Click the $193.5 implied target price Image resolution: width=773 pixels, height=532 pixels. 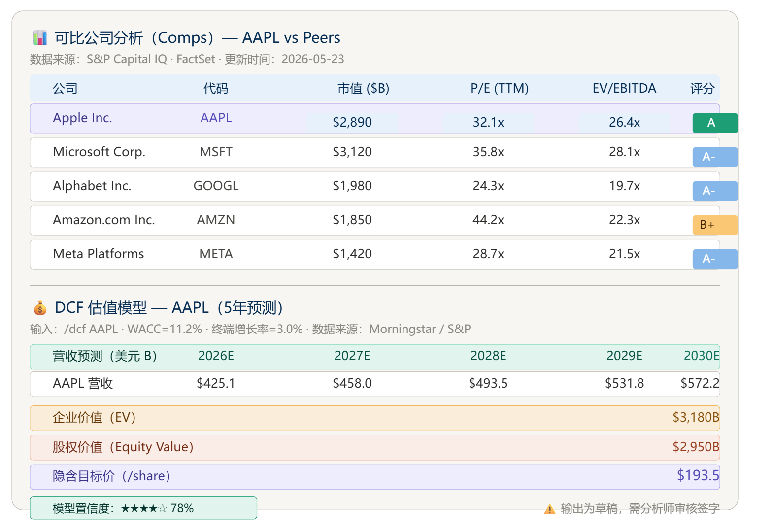[698, 475]
